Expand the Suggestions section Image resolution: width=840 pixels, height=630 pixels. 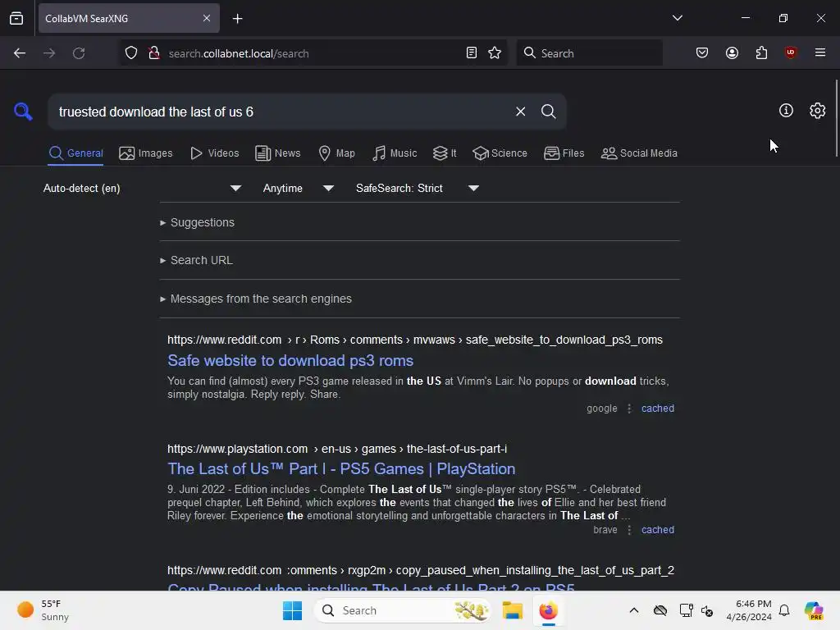197,222
